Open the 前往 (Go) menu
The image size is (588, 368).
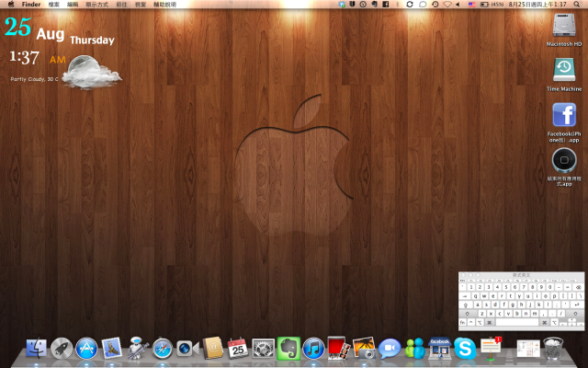tap(121, 5)
